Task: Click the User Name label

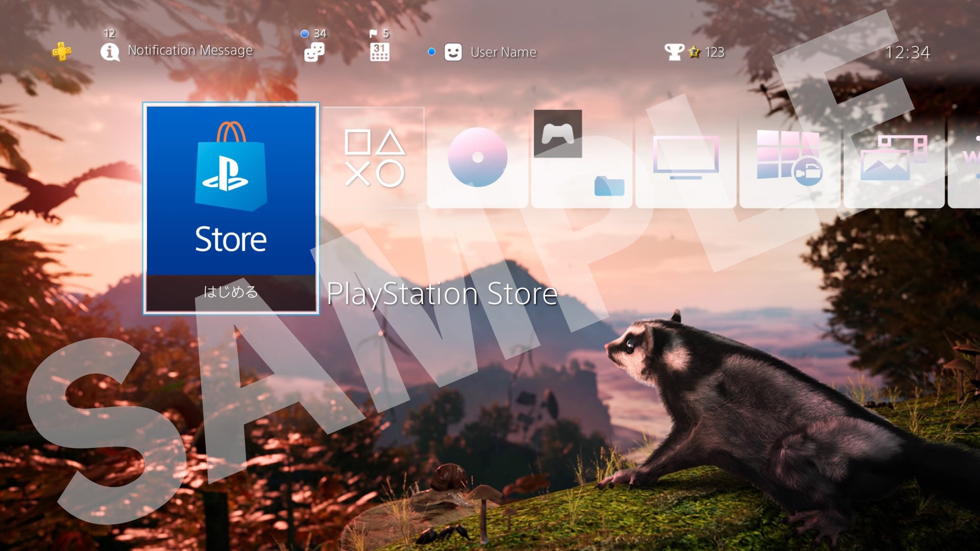Action: click(503, 53)
